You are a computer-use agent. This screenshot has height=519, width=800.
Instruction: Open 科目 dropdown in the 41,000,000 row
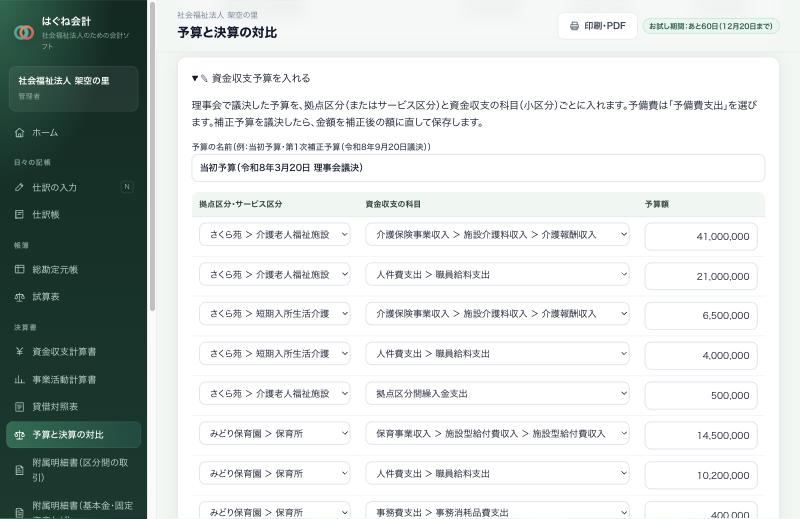497,235
